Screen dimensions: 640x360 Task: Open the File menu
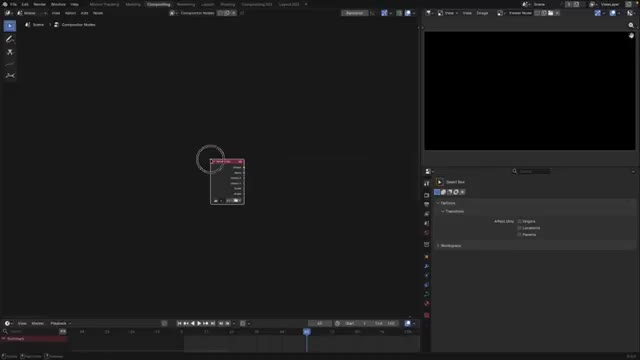pos(13,4)
